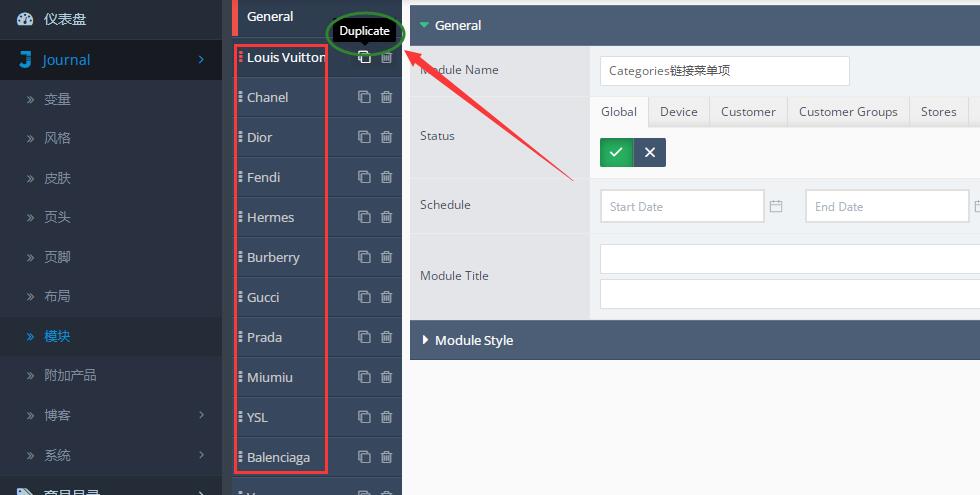The height and width of the screenshot is (495, 980).
Task: Select the Gucci menu item
Action: coord(262,298)
